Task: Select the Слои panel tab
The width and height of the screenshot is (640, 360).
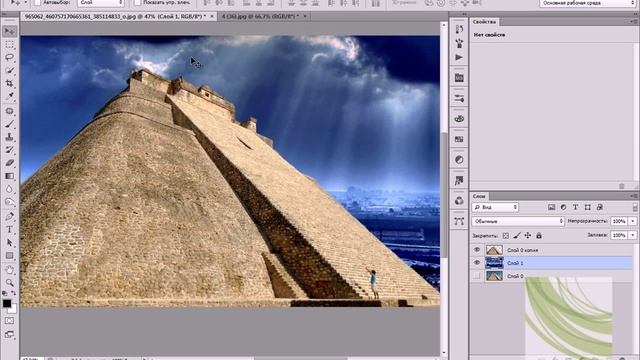Action: [479, 196]
